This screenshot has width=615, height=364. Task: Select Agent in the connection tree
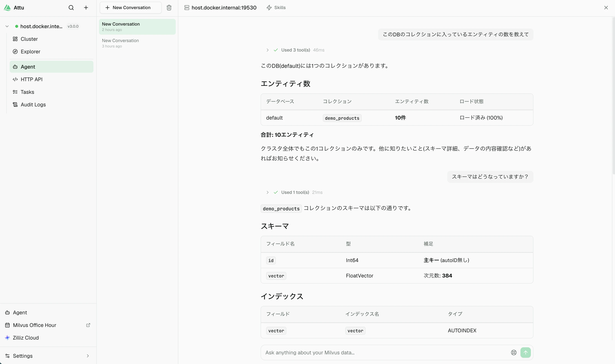click(x=52, y=67)
